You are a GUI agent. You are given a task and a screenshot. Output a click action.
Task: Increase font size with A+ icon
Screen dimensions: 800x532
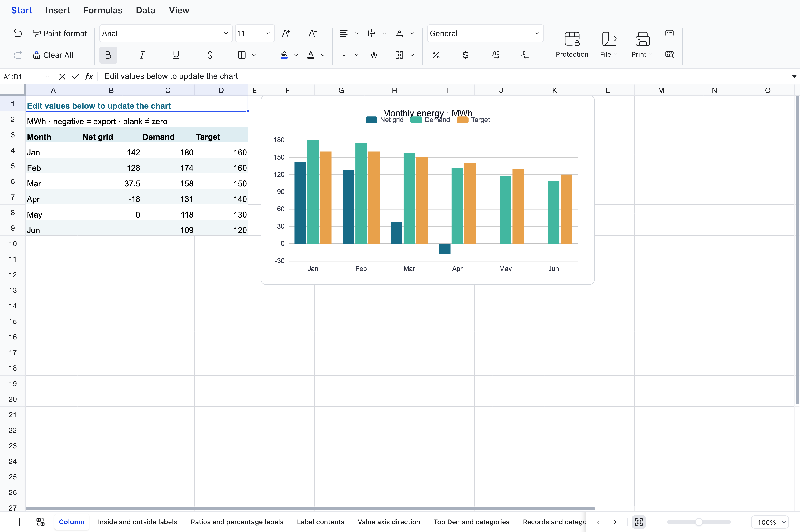286,33
